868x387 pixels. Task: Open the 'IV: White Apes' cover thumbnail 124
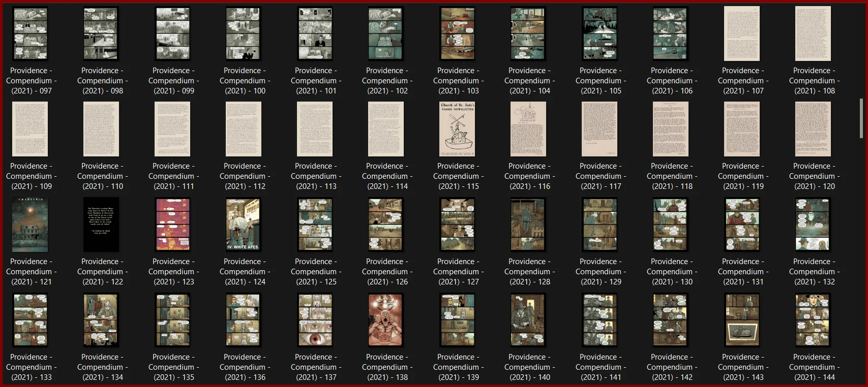(244, 224)
